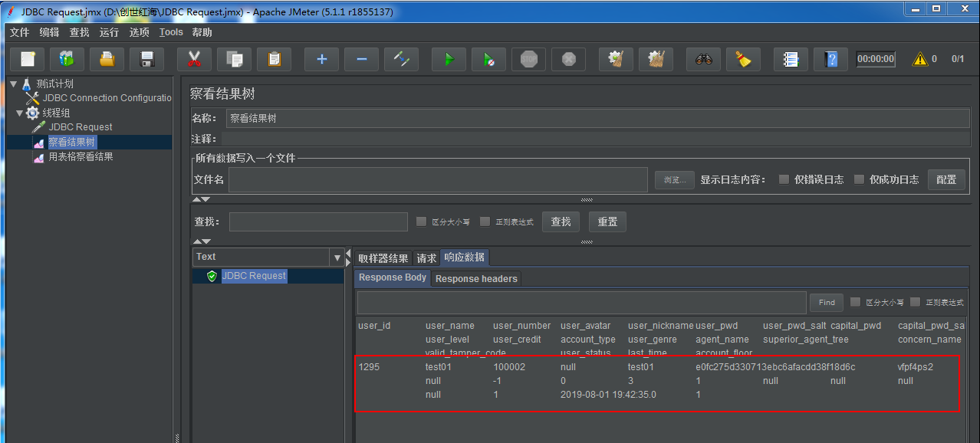Click the response body search field
980x443 pixels.
[x=581, y=302]
